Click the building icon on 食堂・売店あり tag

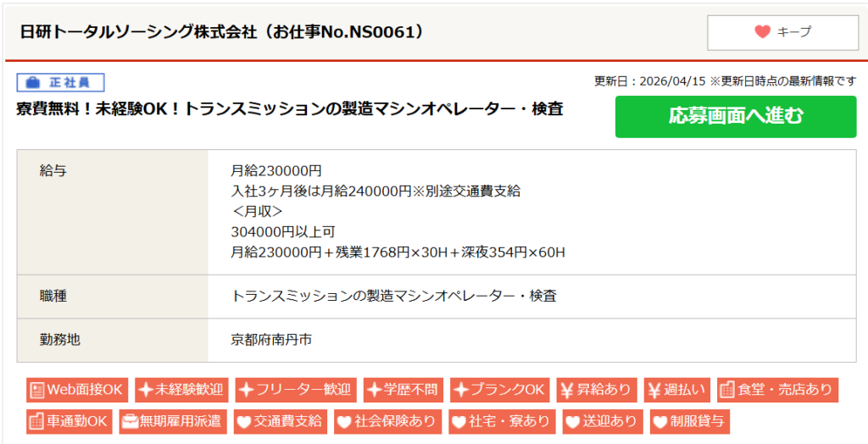(x=726, y=390)
